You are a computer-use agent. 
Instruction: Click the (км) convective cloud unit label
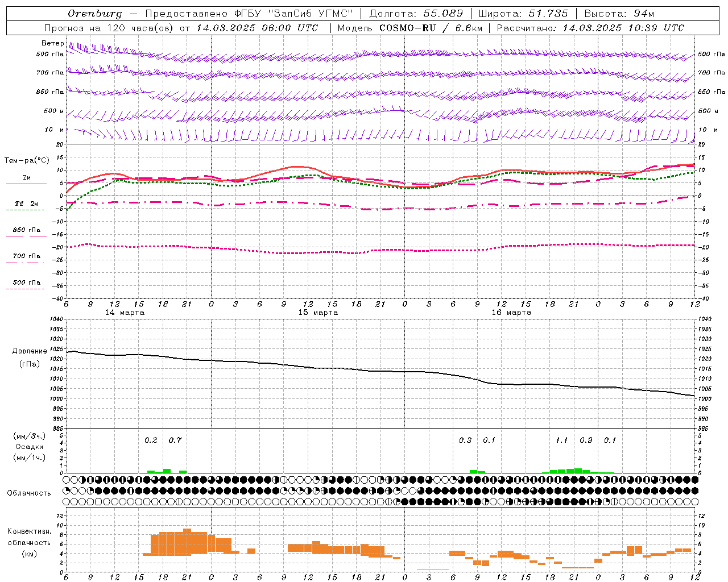pyautogui.click(x=30, y=554)
